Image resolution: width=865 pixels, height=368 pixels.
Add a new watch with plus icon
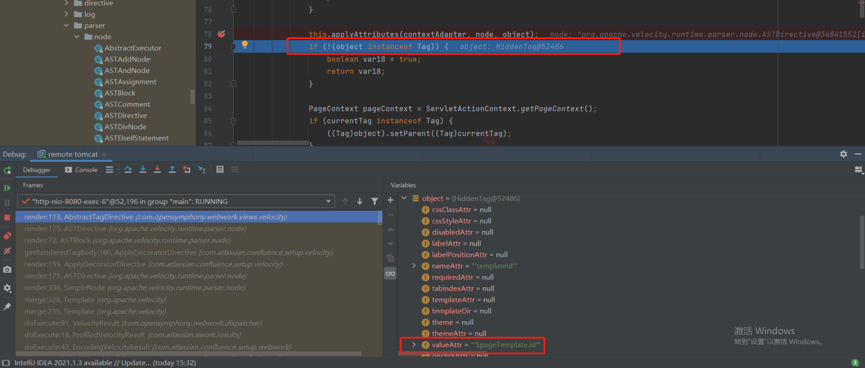click(391, 200)
